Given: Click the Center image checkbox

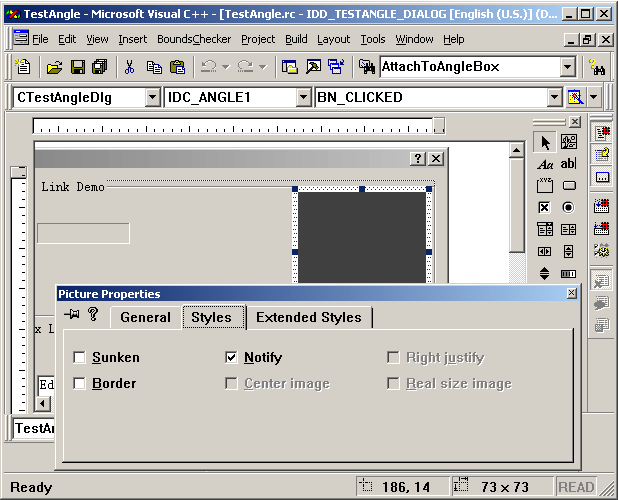Looking at the screenshot, I should pos(231,383).
